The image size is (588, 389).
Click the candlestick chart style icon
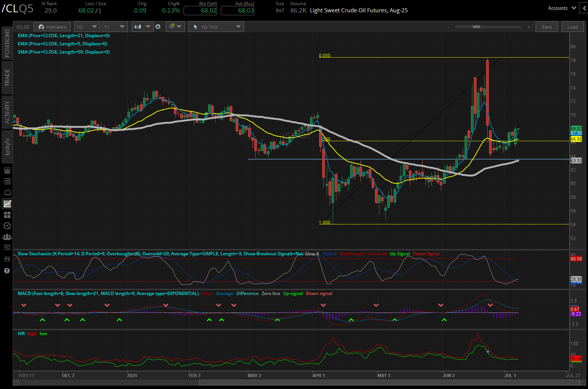(x=138, y=27)
